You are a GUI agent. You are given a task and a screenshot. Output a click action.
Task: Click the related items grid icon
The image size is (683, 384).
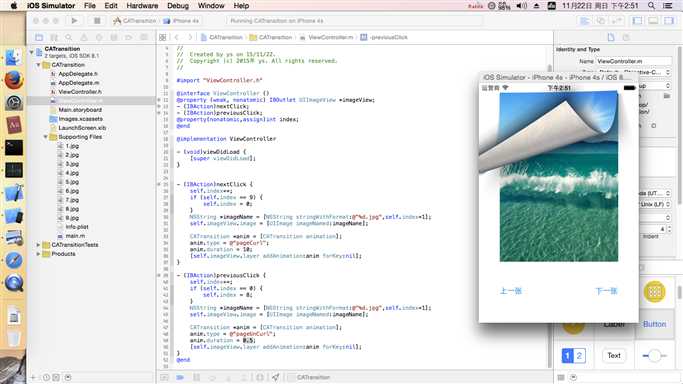162,37
